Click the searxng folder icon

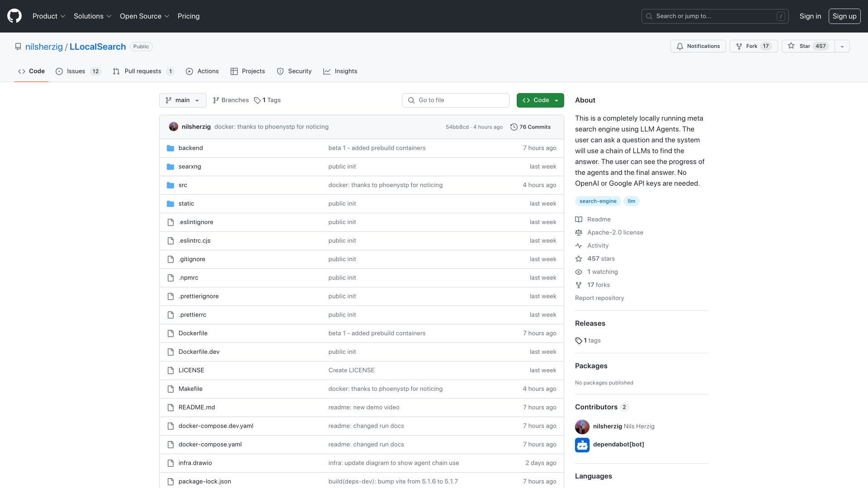coord(170,167)
